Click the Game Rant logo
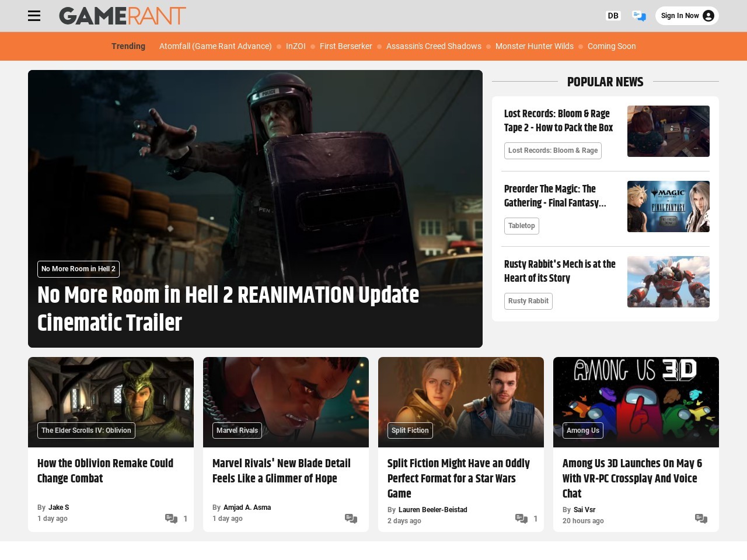 [x=123, y=16]
